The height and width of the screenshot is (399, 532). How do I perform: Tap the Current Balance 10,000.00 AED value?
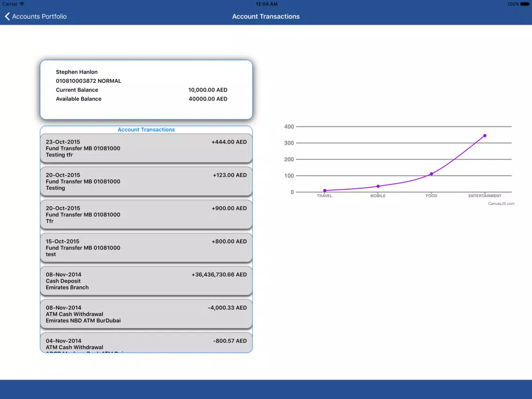point(208,90)
